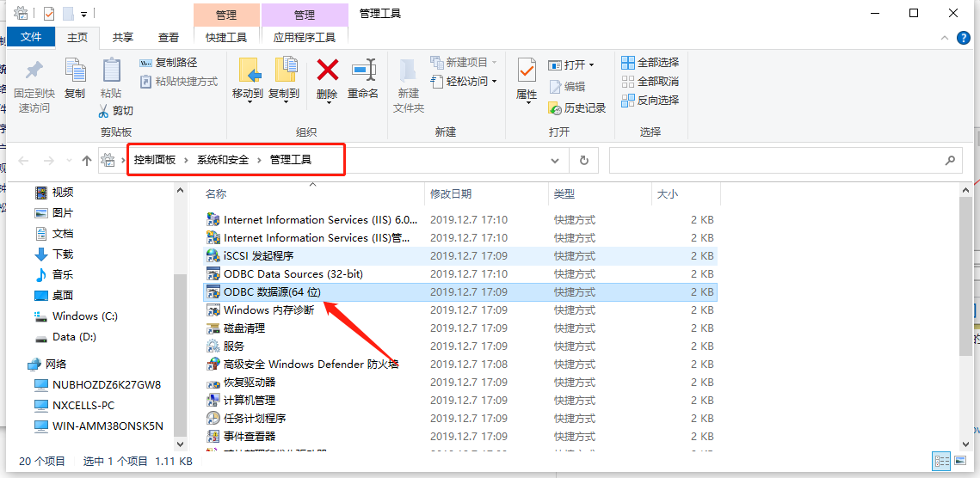
Task: Click the up-directory arrow in navigation bar
Action: 87,161
